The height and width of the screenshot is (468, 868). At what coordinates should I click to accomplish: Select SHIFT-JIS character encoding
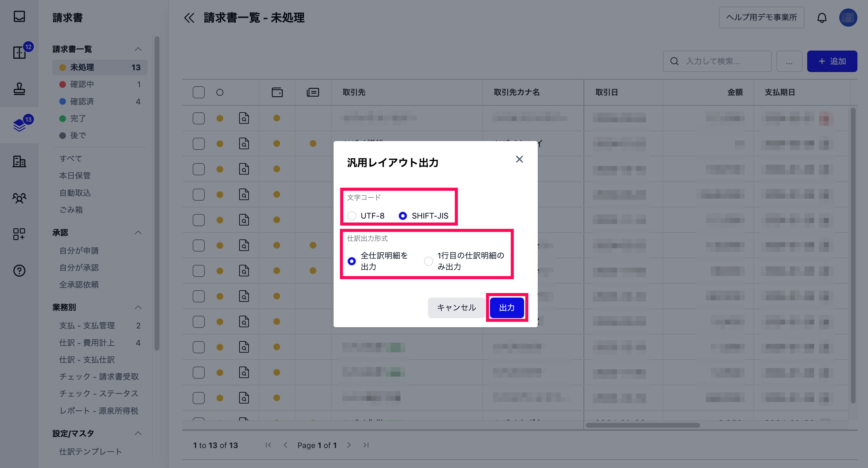point(403,216)
